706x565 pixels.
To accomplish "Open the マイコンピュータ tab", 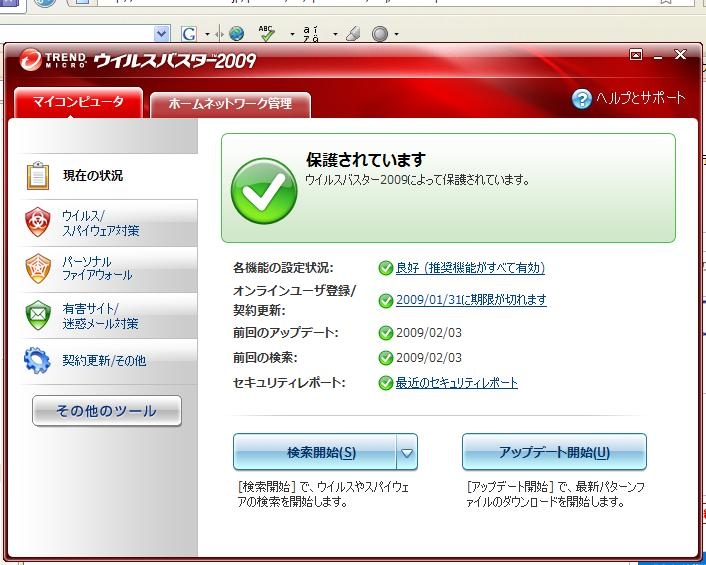I will tap(78, 102).
